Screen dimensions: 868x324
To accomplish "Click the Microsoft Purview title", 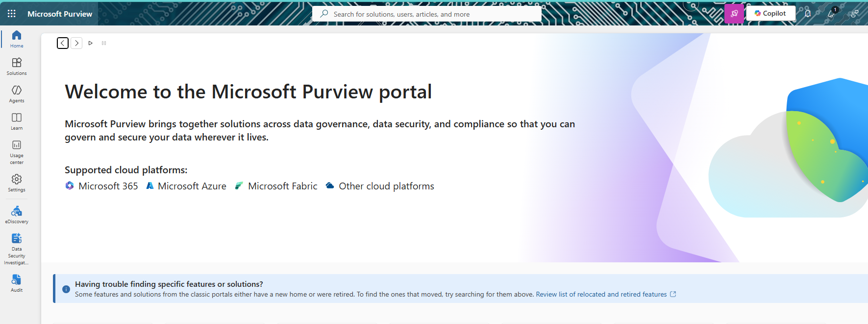I will pos(60,14).
